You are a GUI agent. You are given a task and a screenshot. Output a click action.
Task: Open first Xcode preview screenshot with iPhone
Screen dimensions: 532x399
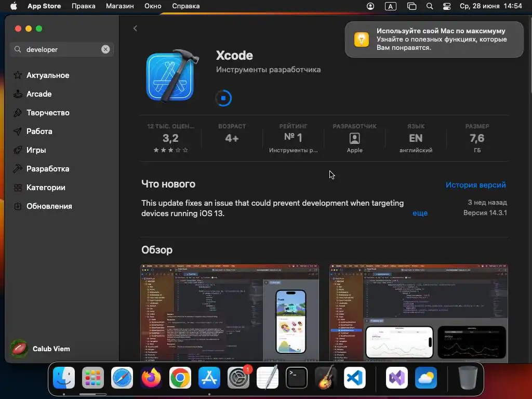[230, 312]
